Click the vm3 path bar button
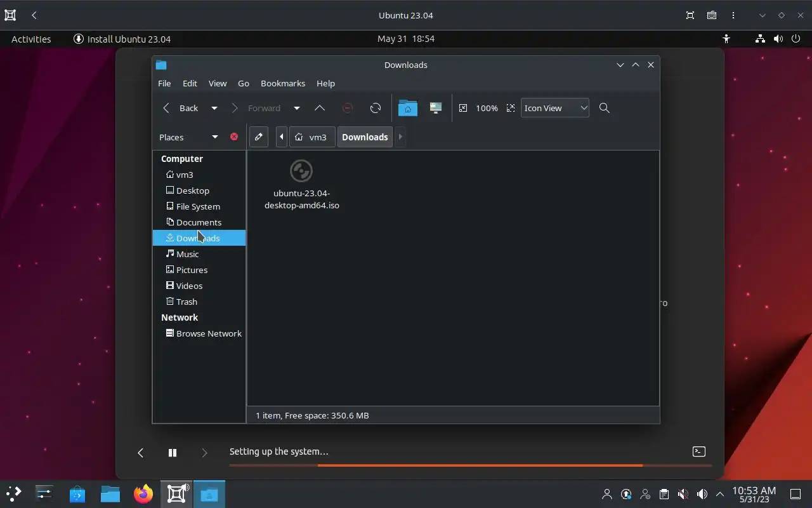Screen dimensions: 812x508 point(311,137)
